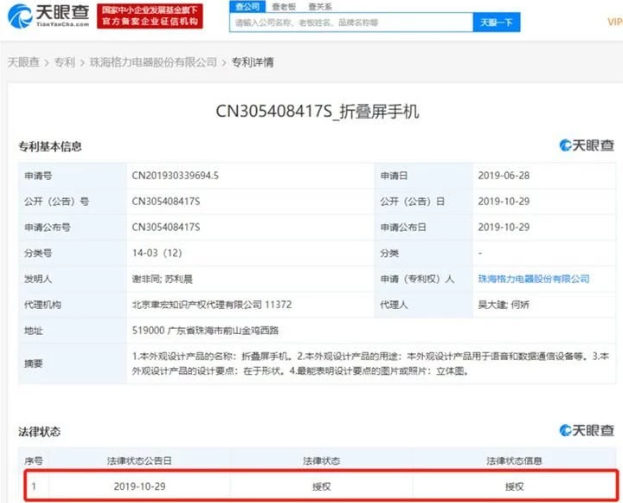The image size is (623, 503).
Task: Click 法律状态公告日 column header
Action: pyautogui.click(x=139, y=461)
